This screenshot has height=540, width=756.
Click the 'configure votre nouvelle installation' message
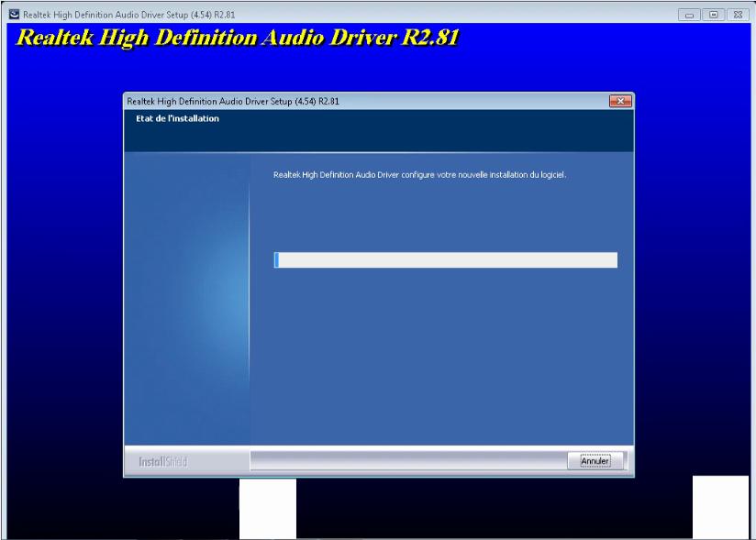pos(419,175)
